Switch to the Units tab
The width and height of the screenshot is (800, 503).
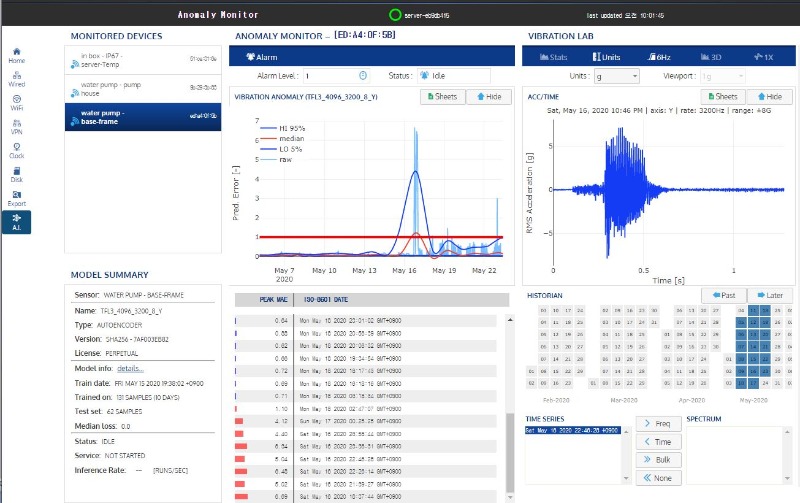[606, 57]
